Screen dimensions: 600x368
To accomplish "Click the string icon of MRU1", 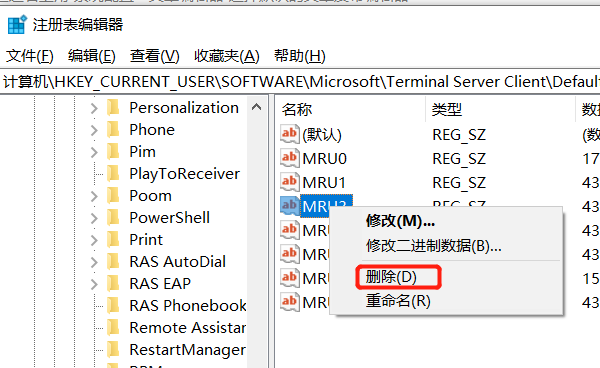I will [289, 182].
